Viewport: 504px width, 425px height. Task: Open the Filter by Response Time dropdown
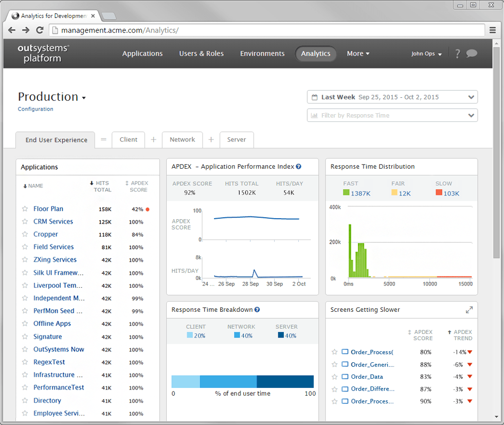pyautogui.click(x=392, y=116)
